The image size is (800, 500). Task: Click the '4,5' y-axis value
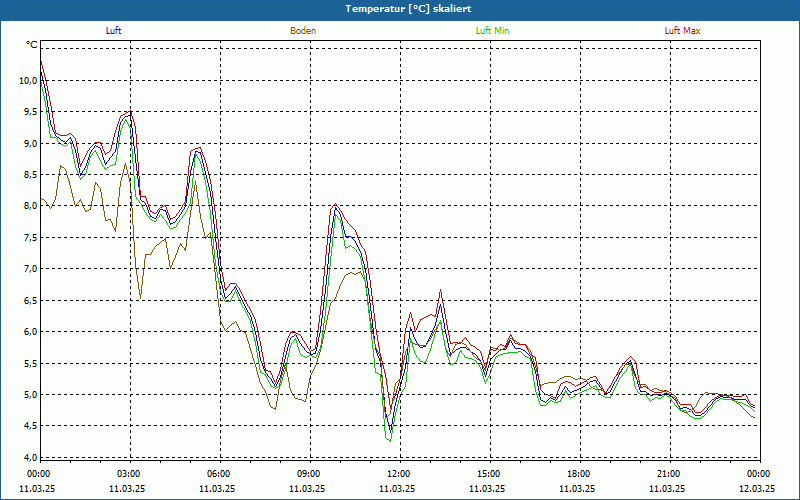point(31,426)
